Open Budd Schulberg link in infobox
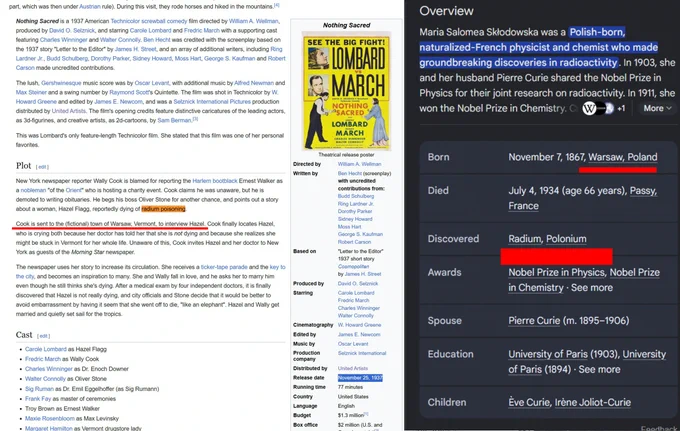The image size is (680, 431). click(356, 196)
